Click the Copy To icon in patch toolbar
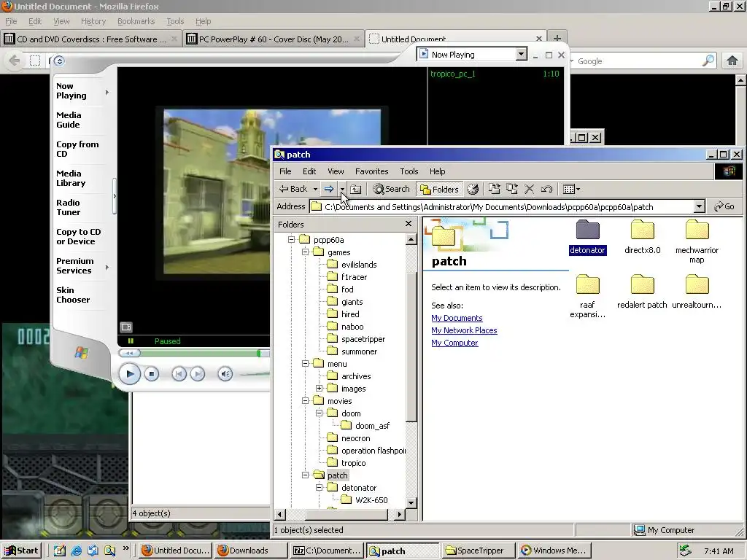This screenshot has width=747, height=560. tap(511, 189)
